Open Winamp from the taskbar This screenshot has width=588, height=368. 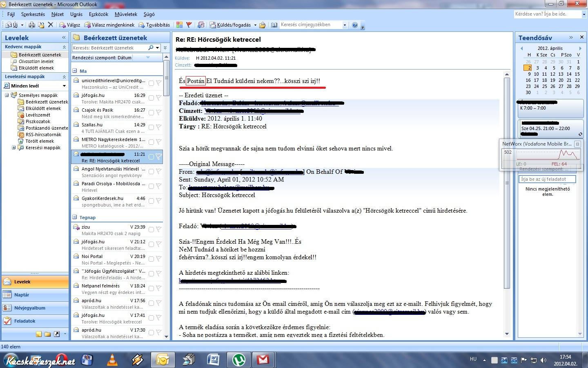138,360
